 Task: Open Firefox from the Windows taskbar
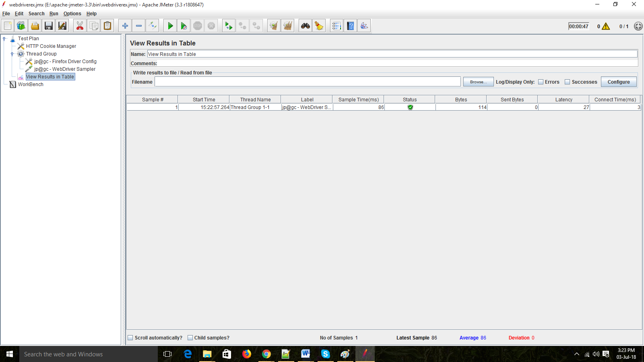247,354
